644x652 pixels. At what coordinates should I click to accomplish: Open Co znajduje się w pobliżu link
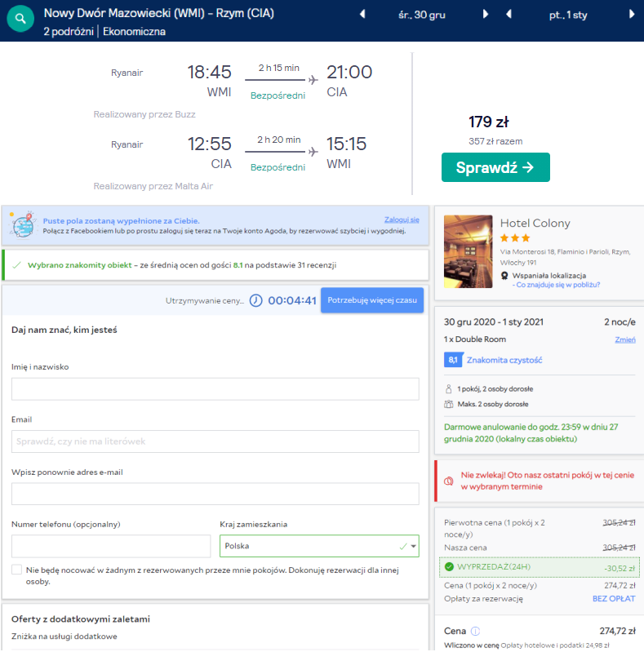pos(558,285)
